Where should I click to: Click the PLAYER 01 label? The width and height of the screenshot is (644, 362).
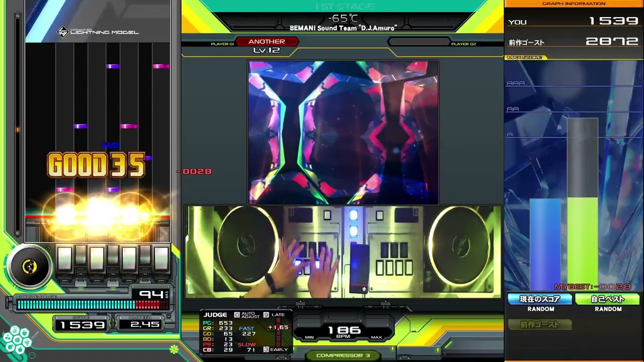[x=222, y=44]
